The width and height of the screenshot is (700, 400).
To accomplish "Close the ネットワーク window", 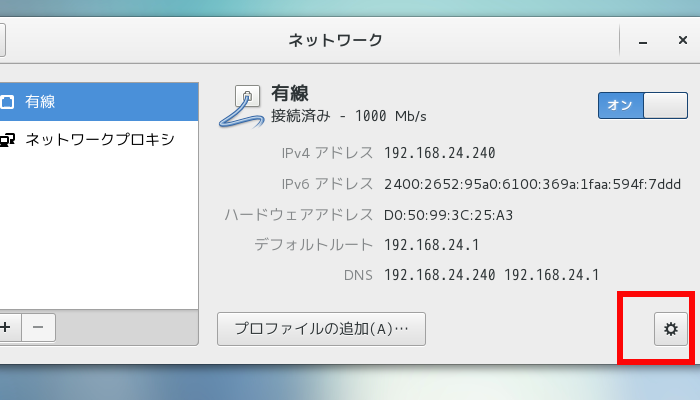I will (x=680, y=41).
